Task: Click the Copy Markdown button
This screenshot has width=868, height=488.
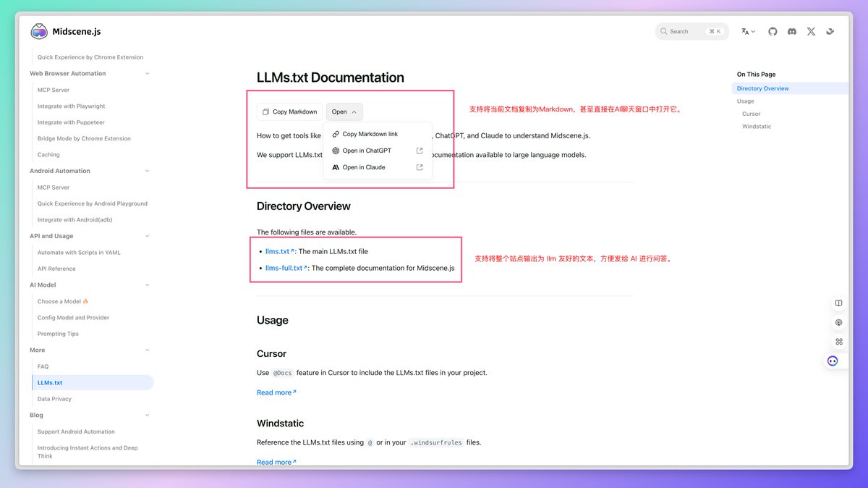Action: pyautogui.click(x=289, y=112)
